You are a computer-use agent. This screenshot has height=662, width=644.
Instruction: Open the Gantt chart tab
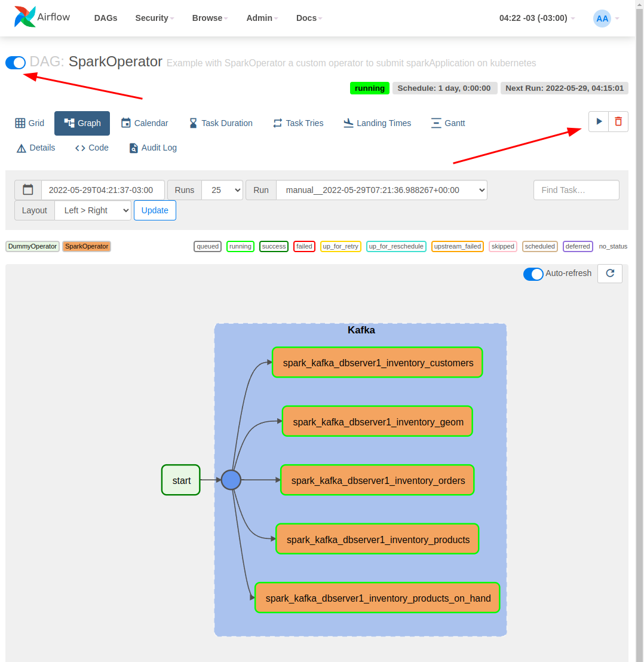pos(448,123)
